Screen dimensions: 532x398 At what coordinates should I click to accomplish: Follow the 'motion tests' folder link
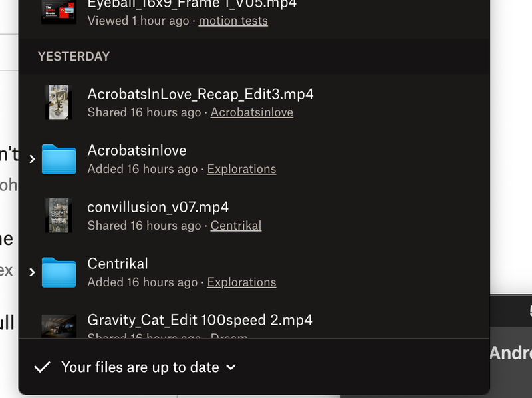233,21
